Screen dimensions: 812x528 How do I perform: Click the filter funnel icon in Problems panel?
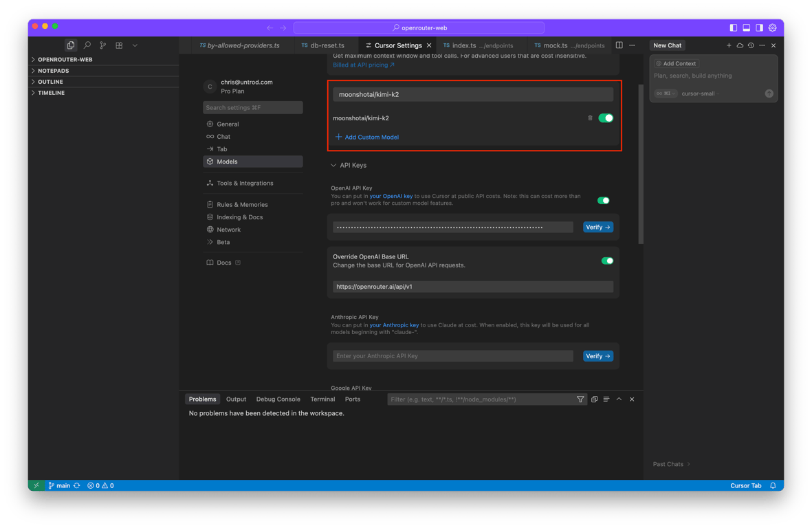click(581, 399)
